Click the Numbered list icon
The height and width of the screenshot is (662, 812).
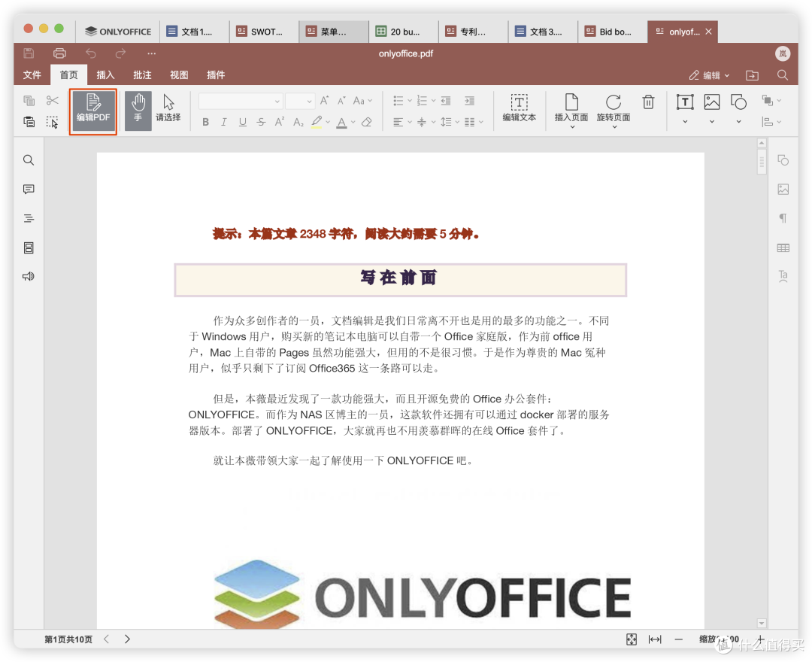point(422,101)
